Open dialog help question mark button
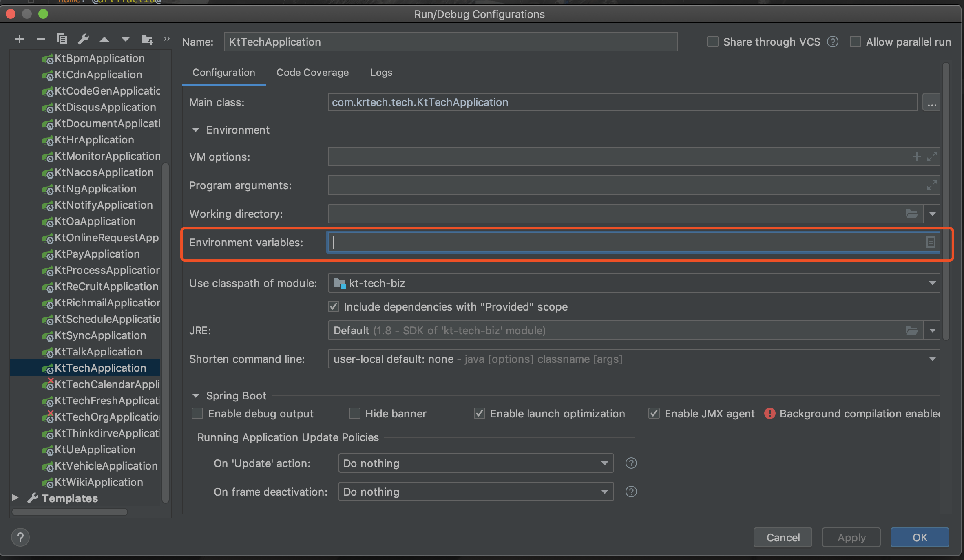964x560 pixels. [x=20, y=538]
